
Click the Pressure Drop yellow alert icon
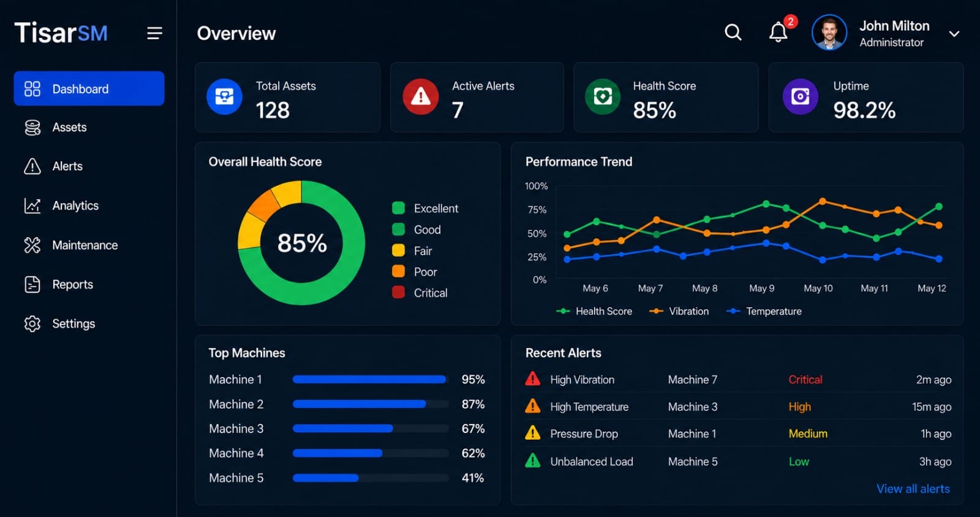click(x=533, y=433)
